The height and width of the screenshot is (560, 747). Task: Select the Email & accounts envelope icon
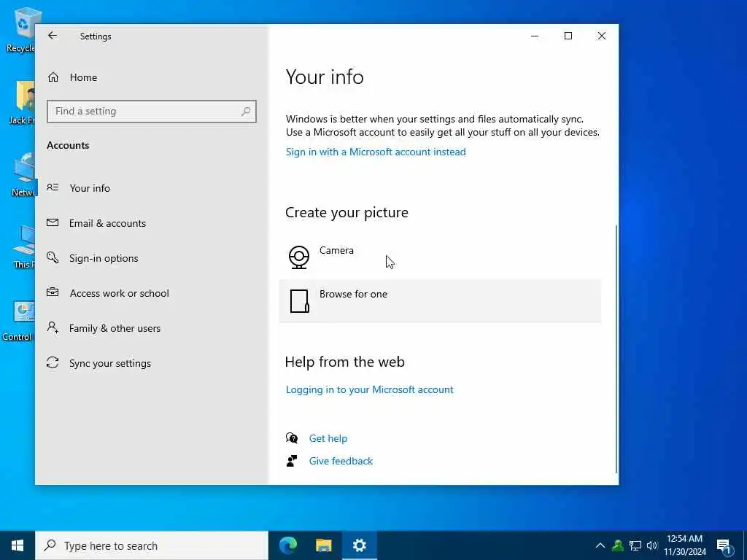[x=53, y=222]
